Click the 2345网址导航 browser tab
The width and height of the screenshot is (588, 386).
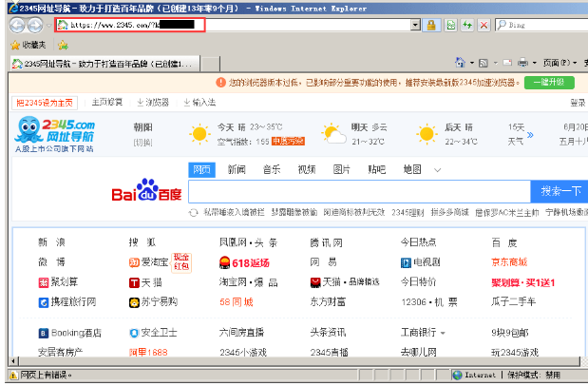[x=104, y=64]
